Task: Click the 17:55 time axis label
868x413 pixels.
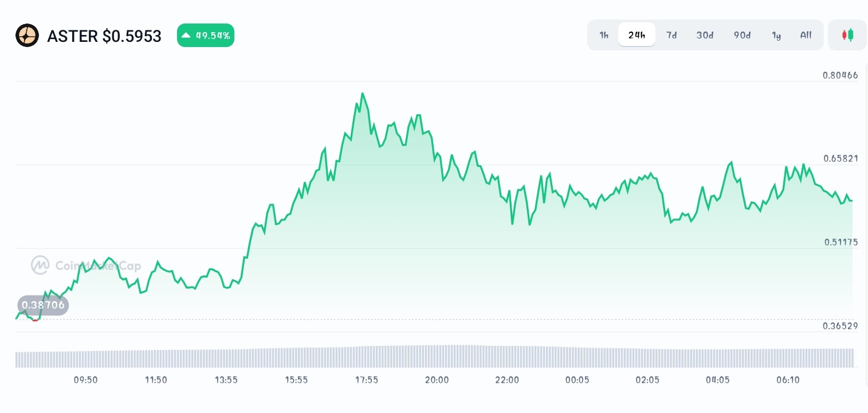Action: coord(367,380)
